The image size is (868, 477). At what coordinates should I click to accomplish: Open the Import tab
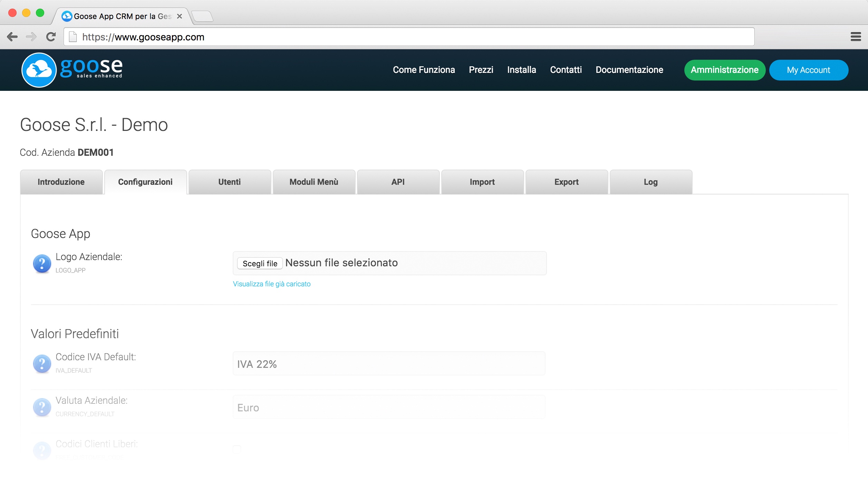(482, 182)
